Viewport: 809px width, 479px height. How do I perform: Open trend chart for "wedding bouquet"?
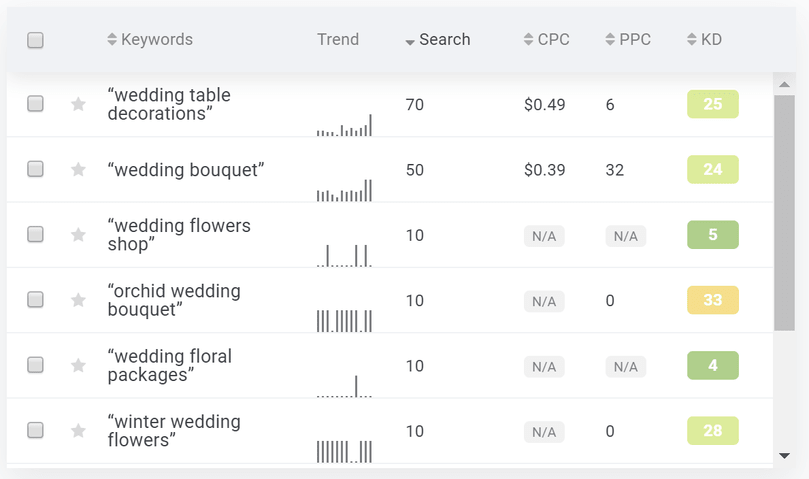[344, 190]
